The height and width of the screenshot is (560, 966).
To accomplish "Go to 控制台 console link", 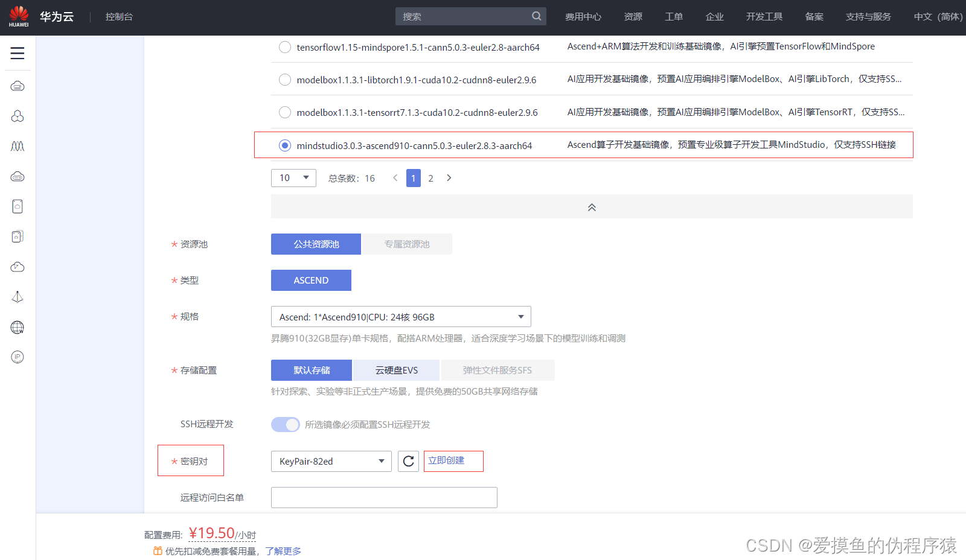I will pyautogui.click(x=119, y=17).
